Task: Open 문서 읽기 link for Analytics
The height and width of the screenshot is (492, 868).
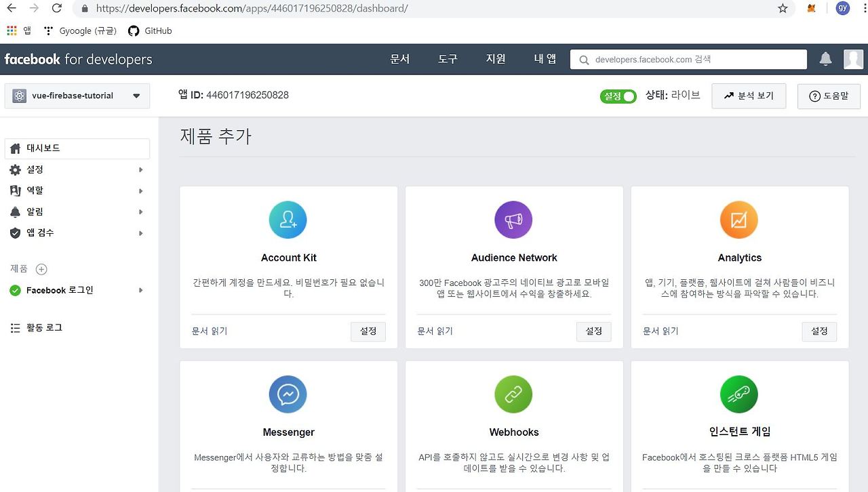Action: point(660,331)
